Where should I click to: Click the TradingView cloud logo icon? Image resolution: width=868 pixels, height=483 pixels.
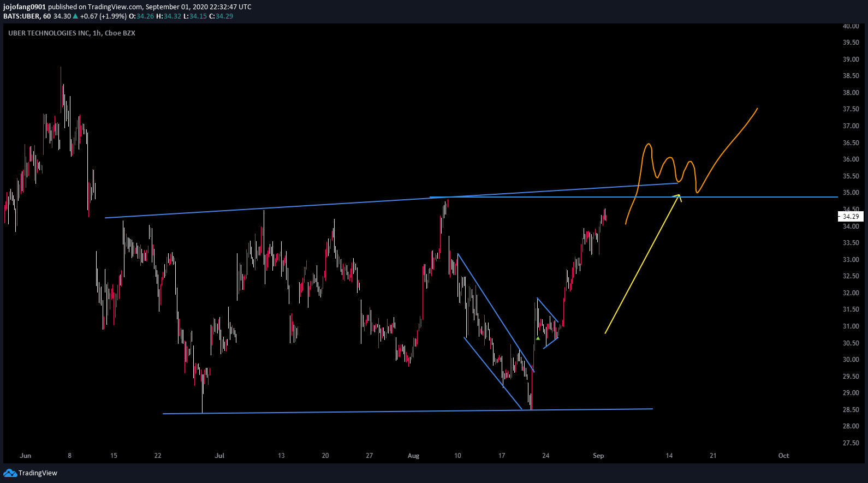10,473
